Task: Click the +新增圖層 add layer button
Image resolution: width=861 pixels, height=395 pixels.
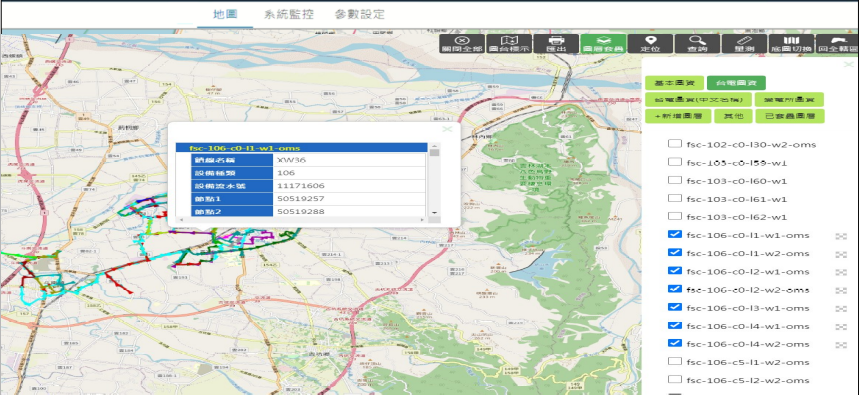Action: click(x=678, y=116)
